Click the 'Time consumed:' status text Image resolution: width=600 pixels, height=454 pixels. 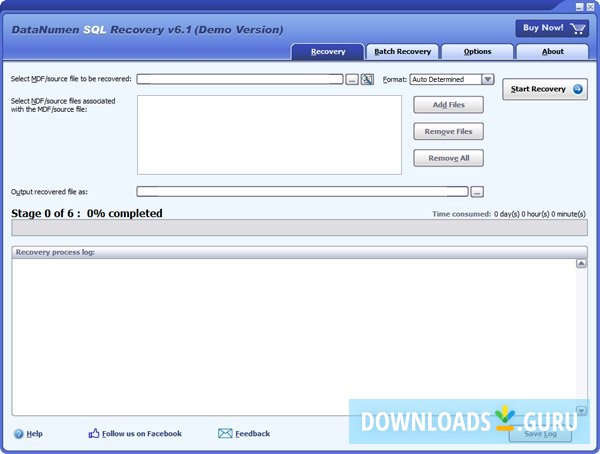pos(461,214)
